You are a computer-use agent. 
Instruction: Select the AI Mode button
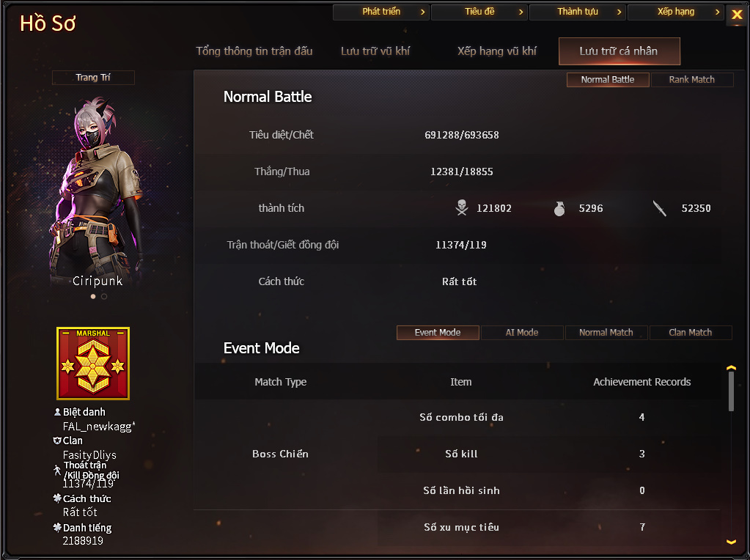(x=522, y=332)
